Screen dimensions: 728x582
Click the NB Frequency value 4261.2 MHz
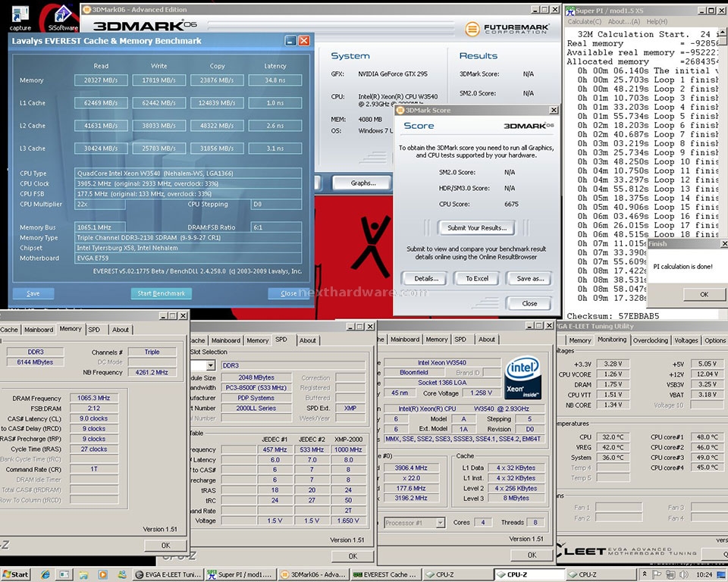[x=152, y=372]
